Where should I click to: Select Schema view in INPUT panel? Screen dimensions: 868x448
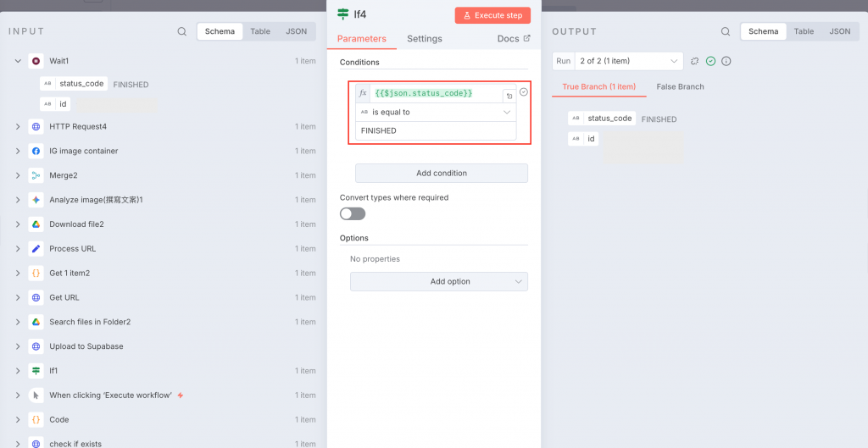pos(220,31)
